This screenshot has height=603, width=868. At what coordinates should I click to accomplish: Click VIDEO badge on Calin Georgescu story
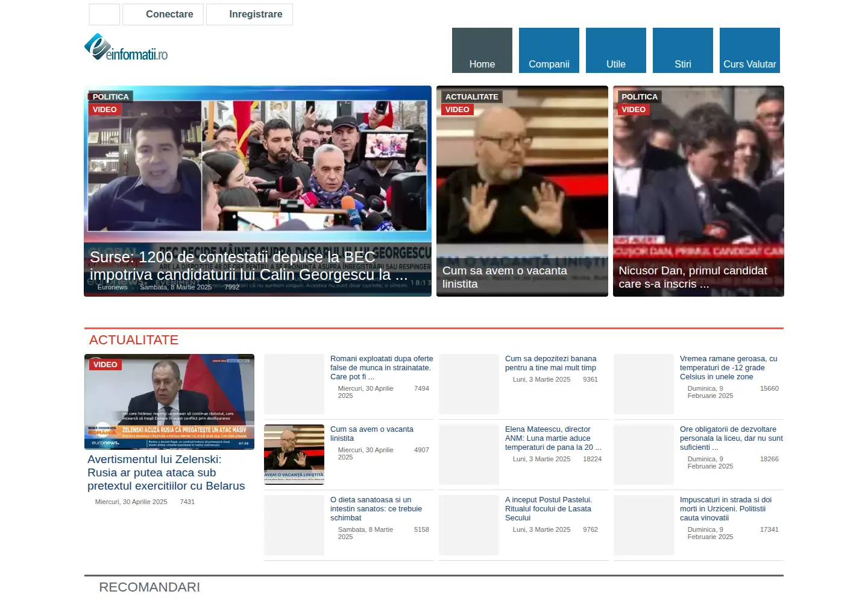click(105, 110)
